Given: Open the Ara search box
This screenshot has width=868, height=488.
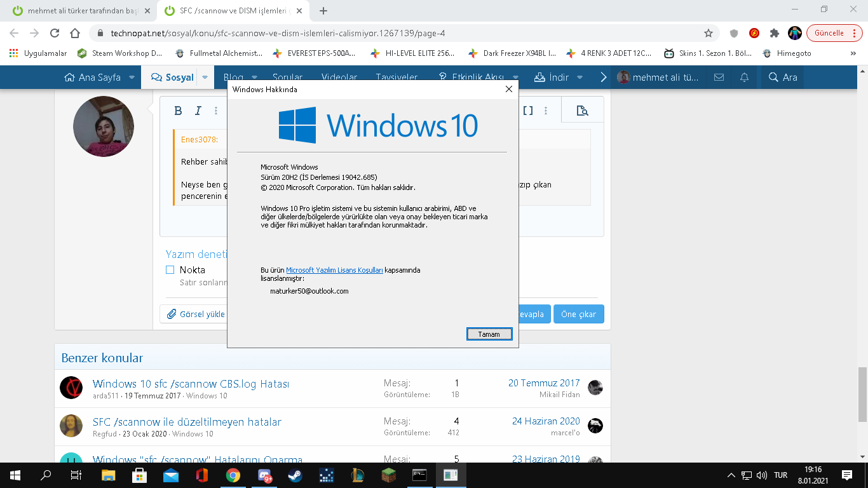Looking at the screenshot, I should [x=783, y=78].
